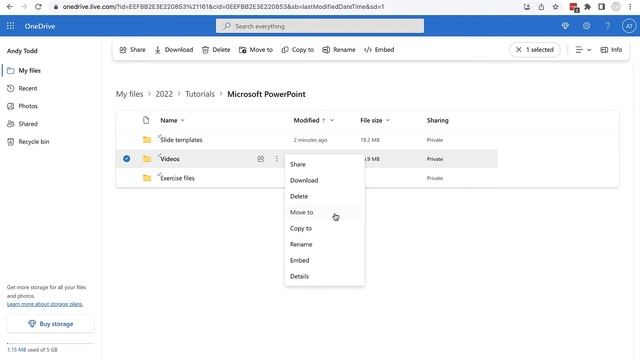Reload the page with refresh icon
The image size is (640, 360).
pos(38,7)
